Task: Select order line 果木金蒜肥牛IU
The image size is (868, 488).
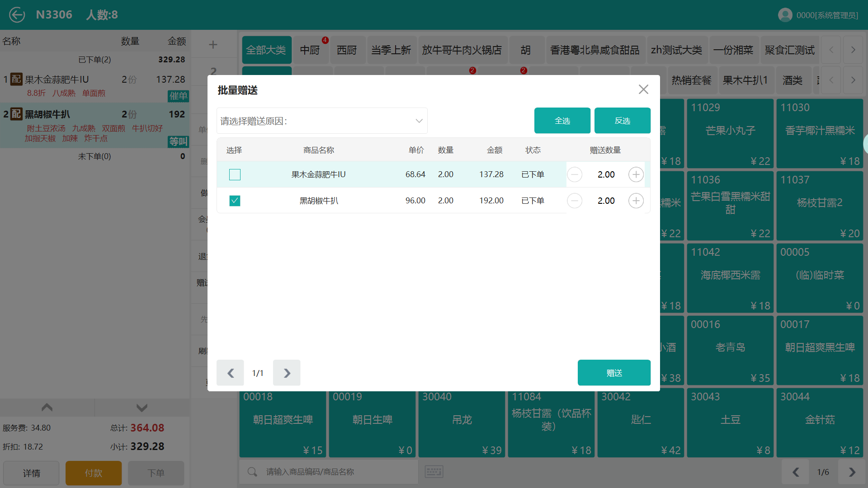Action: tap(95, 85)
